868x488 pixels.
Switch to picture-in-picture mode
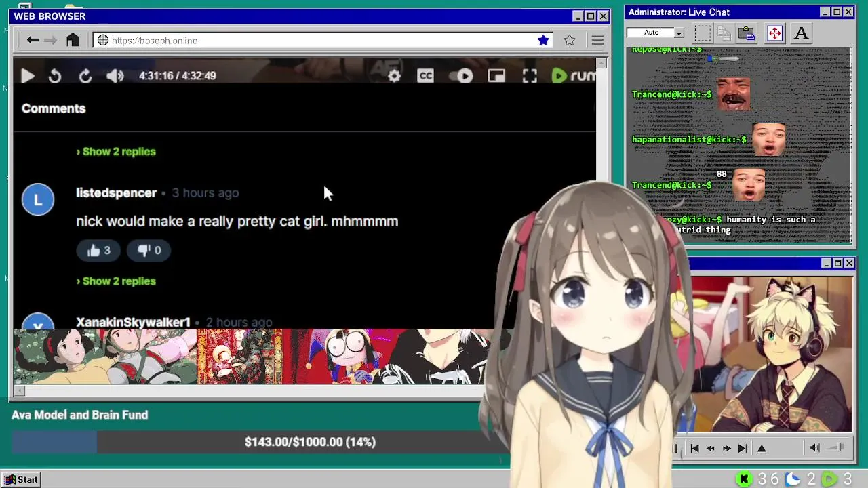tap(496, 76)
